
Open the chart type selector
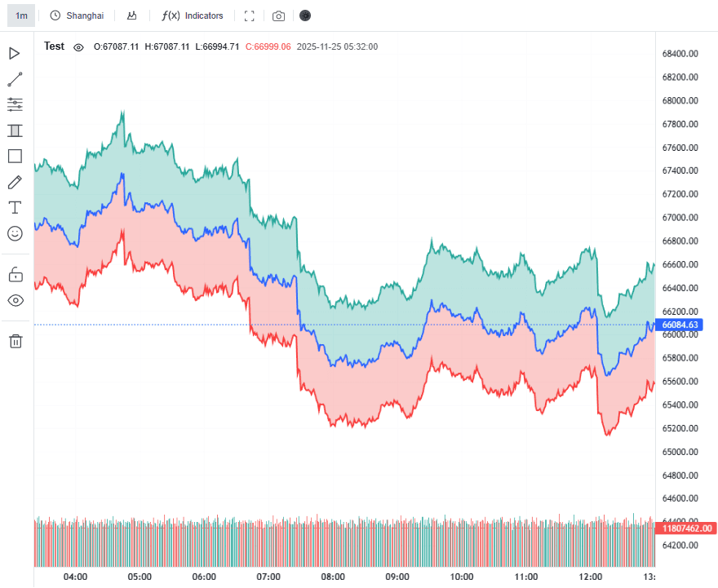point(132,15)
